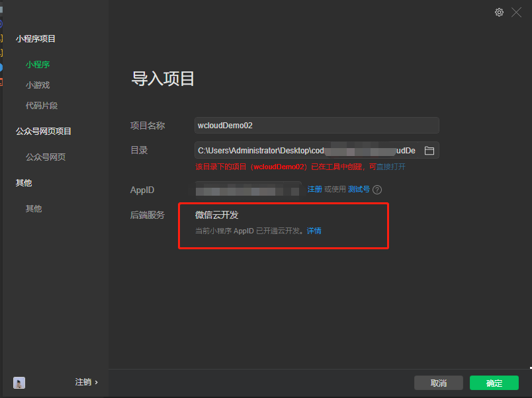Select 小程序 in the sidebar
532x398 pixels.
point(38,64)
